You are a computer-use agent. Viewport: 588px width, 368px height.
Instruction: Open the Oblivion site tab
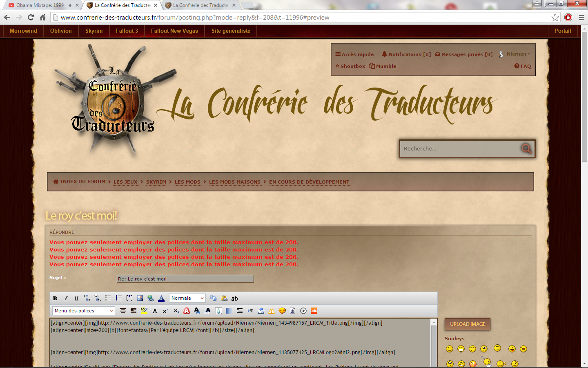click(x=61, y=31)
